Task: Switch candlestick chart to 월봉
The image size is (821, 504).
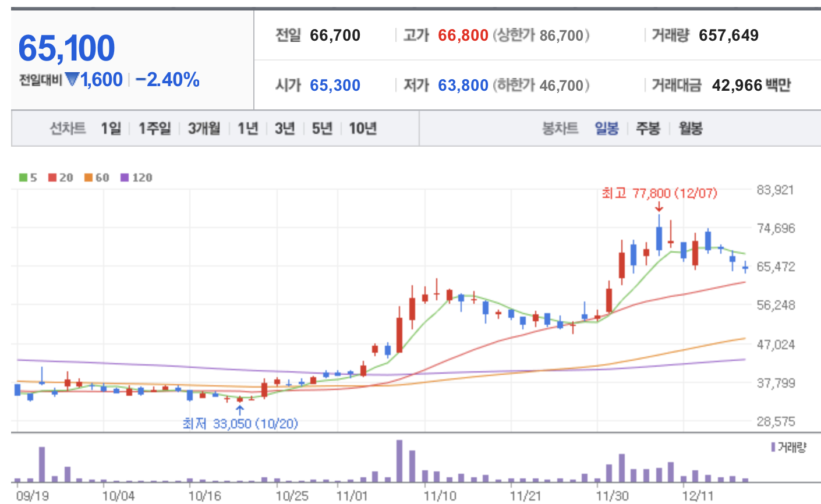Action: pos(690,128)
